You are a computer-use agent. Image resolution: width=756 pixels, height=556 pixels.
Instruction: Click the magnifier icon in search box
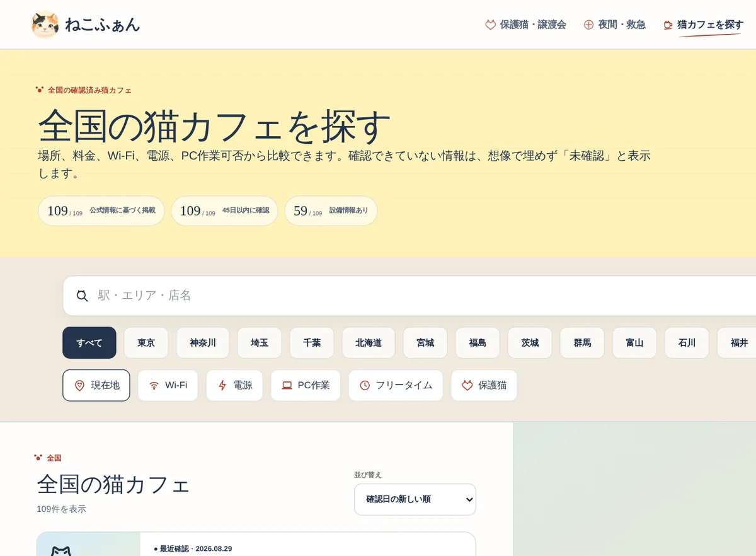click(82, 296)
